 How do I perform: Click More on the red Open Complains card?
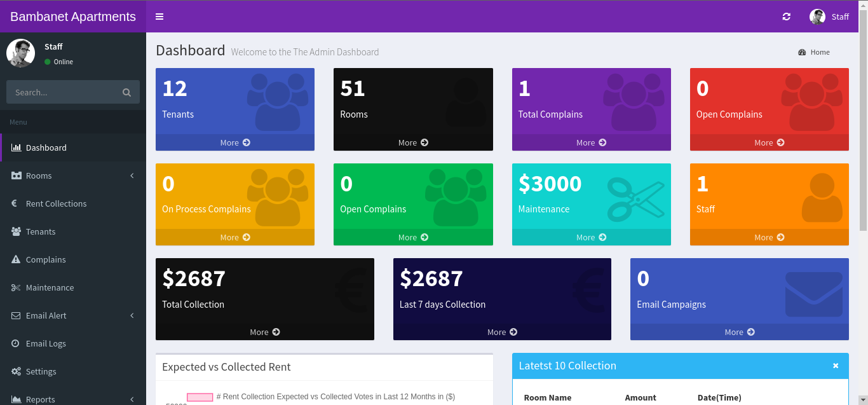pos(769,142)
